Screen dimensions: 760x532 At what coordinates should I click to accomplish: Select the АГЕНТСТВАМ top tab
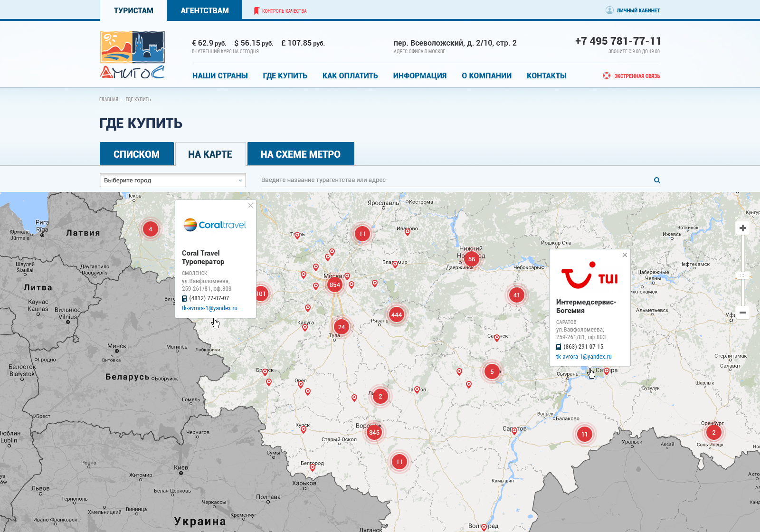pos(205,10)
